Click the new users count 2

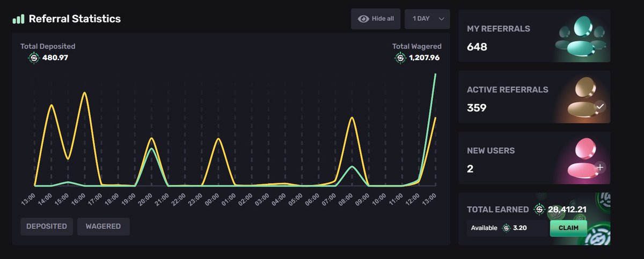coord(470,169)
